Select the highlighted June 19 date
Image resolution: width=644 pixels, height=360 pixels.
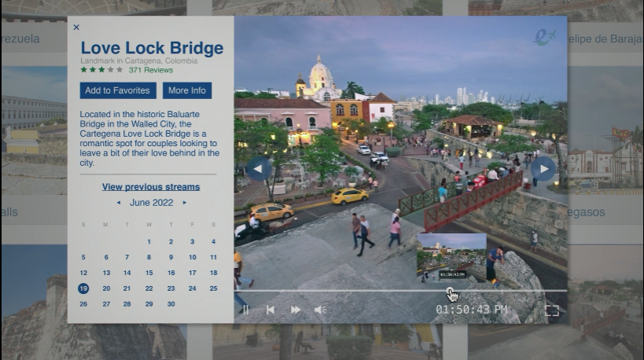83,288
